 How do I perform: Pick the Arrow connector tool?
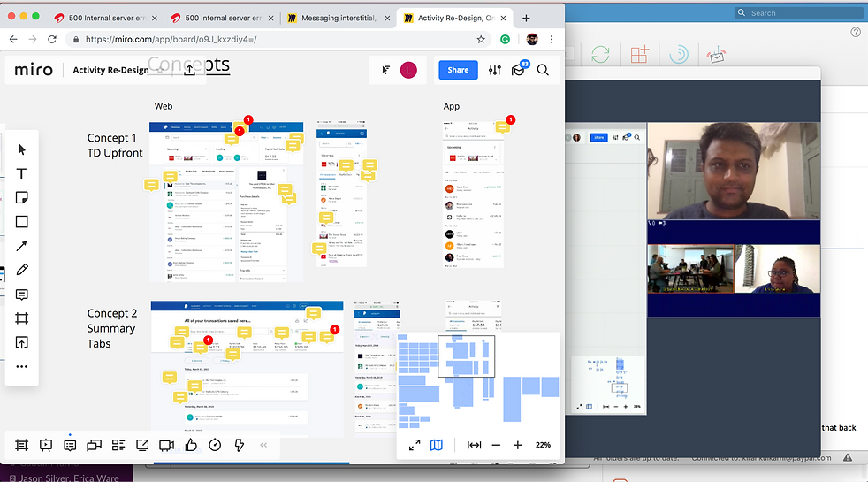21,246
